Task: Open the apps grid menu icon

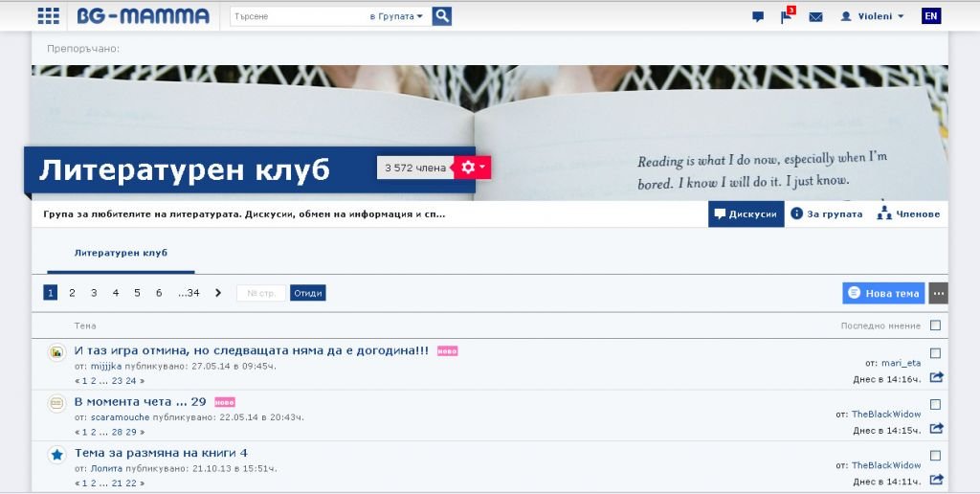Action: [x=48, y=16]
